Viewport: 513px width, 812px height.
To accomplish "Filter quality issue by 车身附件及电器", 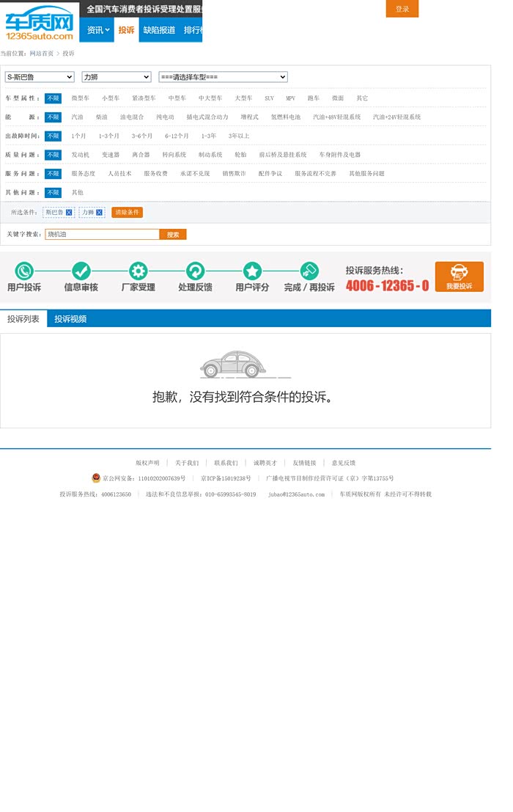I will click(x=340, y=154).
